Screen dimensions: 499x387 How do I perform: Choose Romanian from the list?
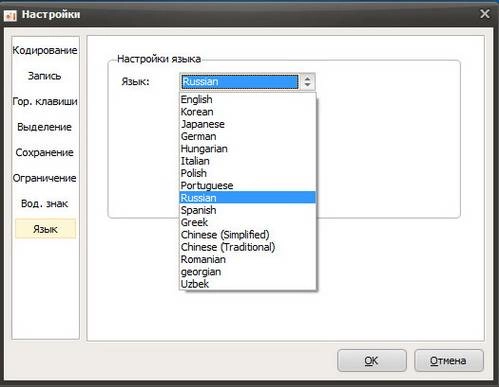click(x=248, y=259)
